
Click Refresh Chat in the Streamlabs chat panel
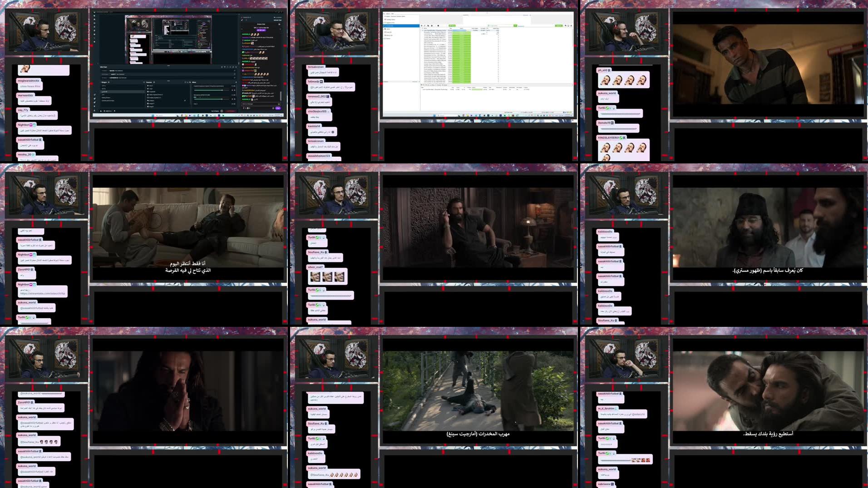click(277, 20)
